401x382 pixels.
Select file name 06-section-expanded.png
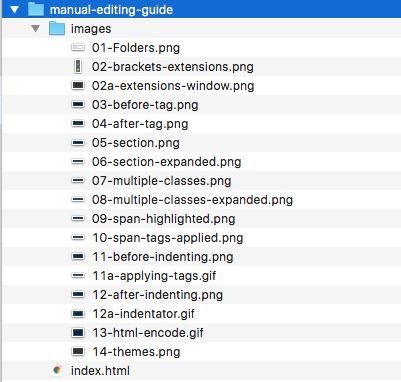point(167,162)
